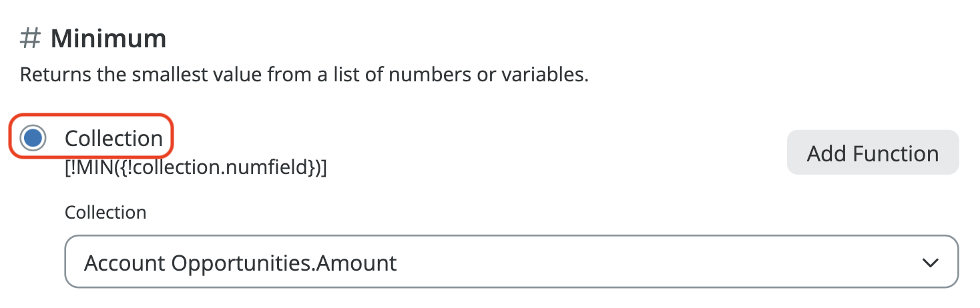Image resolution: width=980 pixels, height=308 pixels.
Task: Toggle the blue filled radio circle
Action: coord(33,138)
